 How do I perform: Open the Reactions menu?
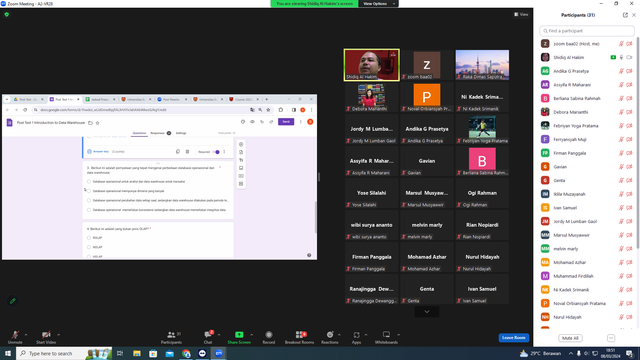(x=329, y=337)
